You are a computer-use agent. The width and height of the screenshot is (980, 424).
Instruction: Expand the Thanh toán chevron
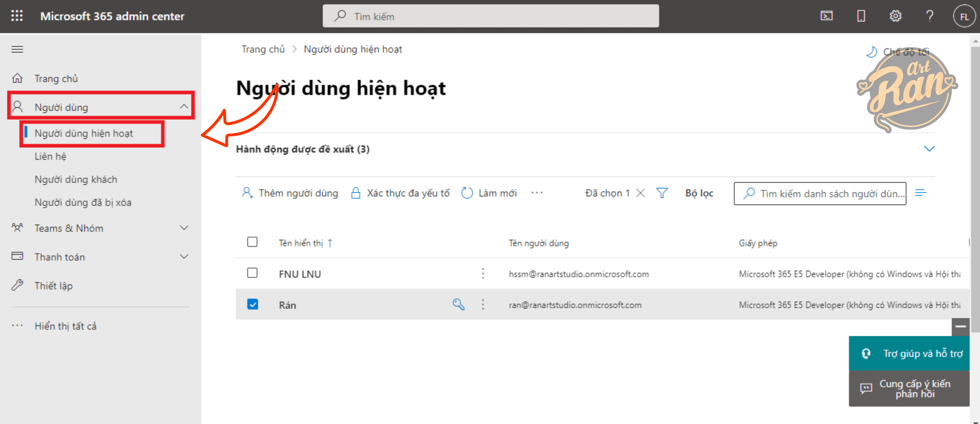[184, 257]
